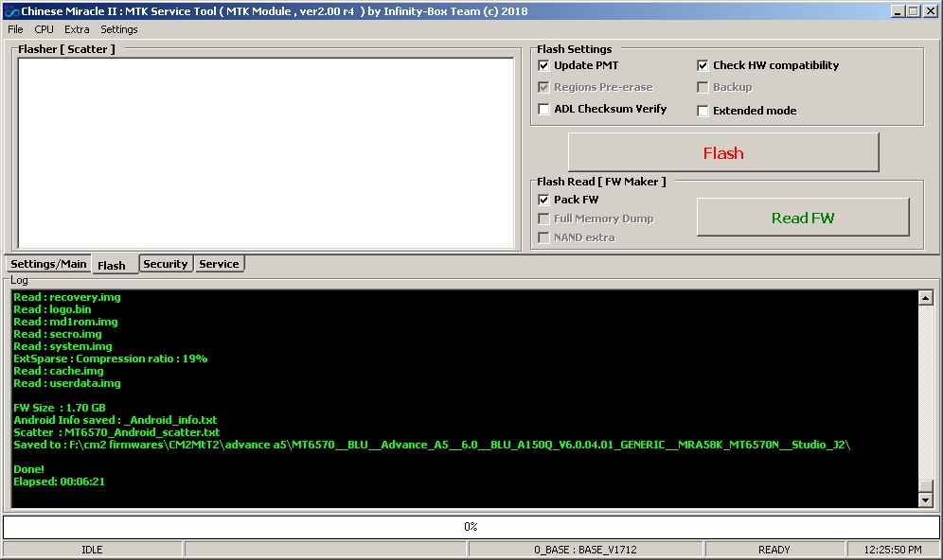This screenshot has height=560, width=943.
Task: Click the 'Read : logo.bin' log line
Action: click(52, 309)
